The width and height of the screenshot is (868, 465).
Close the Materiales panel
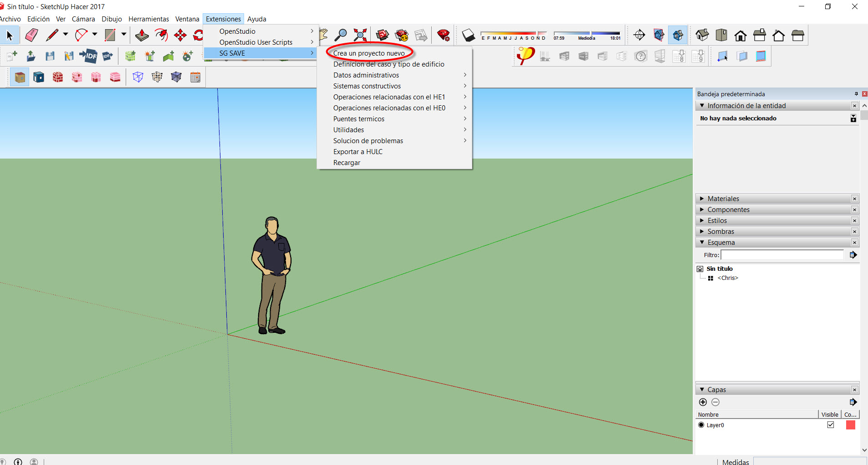click(x=854, y=199)
